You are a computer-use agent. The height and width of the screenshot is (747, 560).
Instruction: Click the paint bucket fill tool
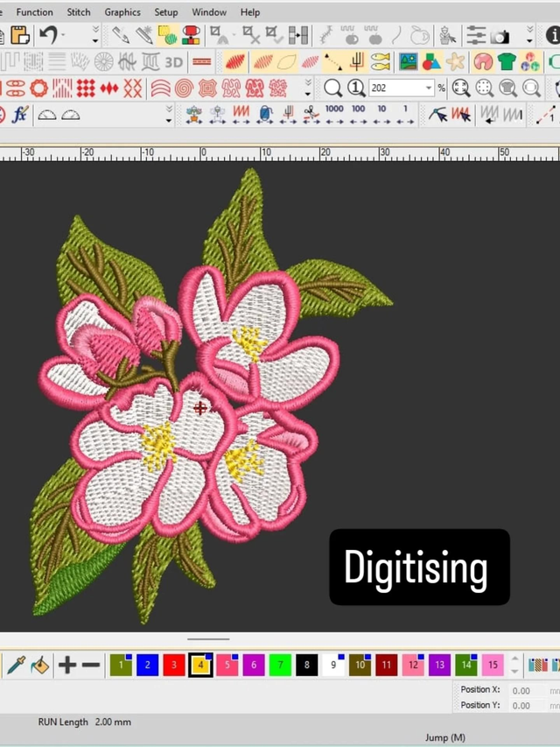pyautogui.click(x=39, y=666)
